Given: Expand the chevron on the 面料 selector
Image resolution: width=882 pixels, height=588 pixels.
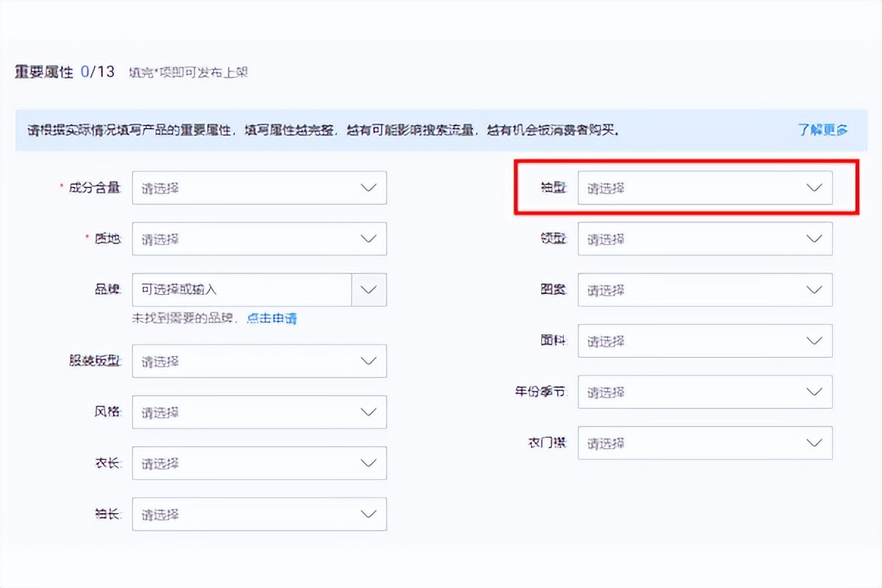Looking at the screenshot, I should [813, 341].
